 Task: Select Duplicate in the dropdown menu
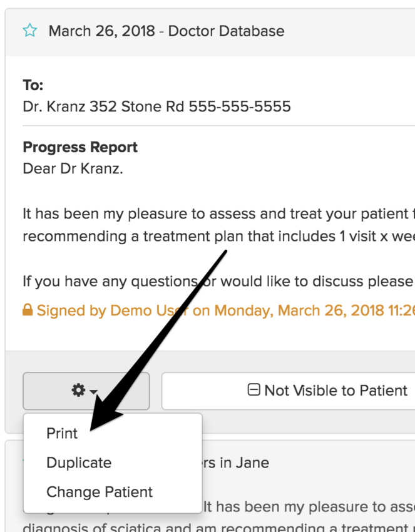click(x=79, y=463)
